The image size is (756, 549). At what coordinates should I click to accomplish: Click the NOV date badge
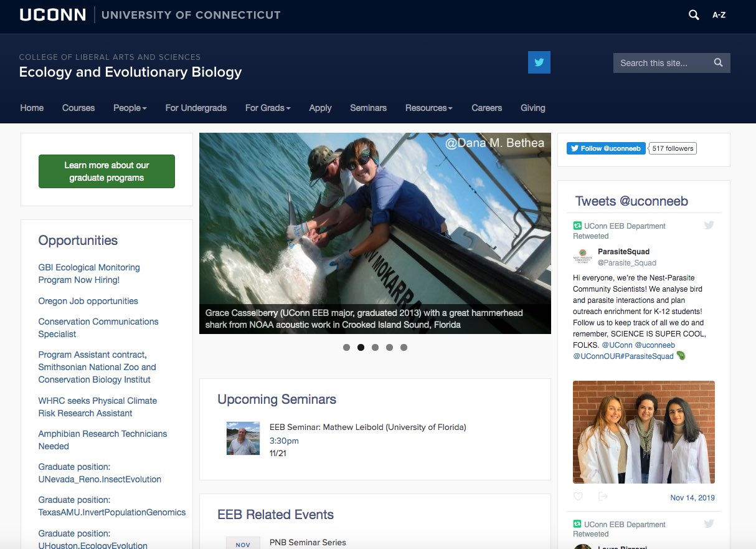click(x=243, y=543)
